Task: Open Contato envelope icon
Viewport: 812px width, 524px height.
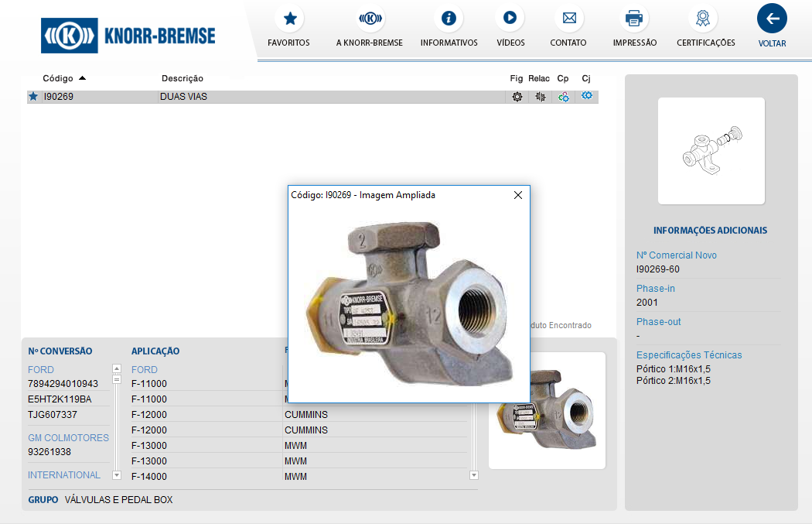Action: (x=568, y=19)
